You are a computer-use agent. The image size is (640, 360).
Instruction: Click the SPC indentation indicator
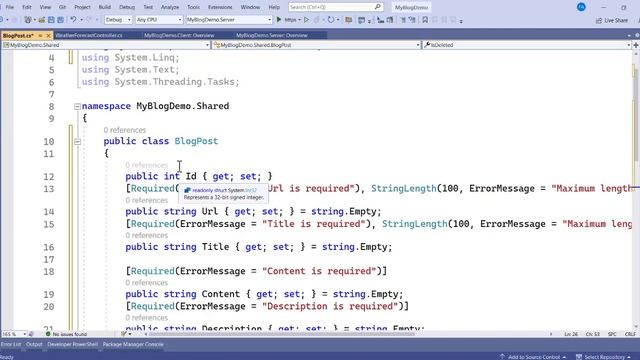612,334
